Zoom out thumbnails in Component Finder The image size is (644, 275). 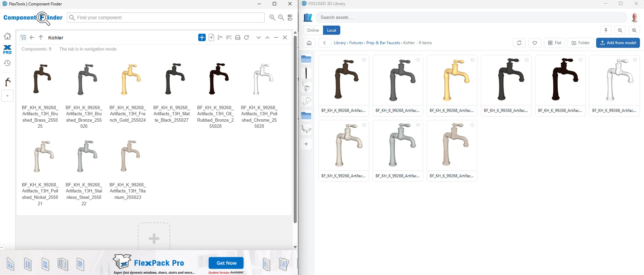tap(281, 18)
